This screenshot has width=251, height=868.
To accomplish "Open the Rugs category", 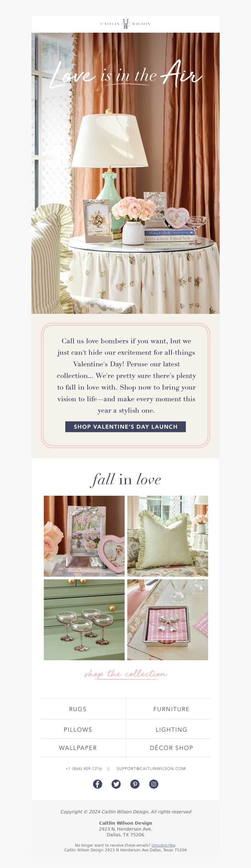I will 78,709.
